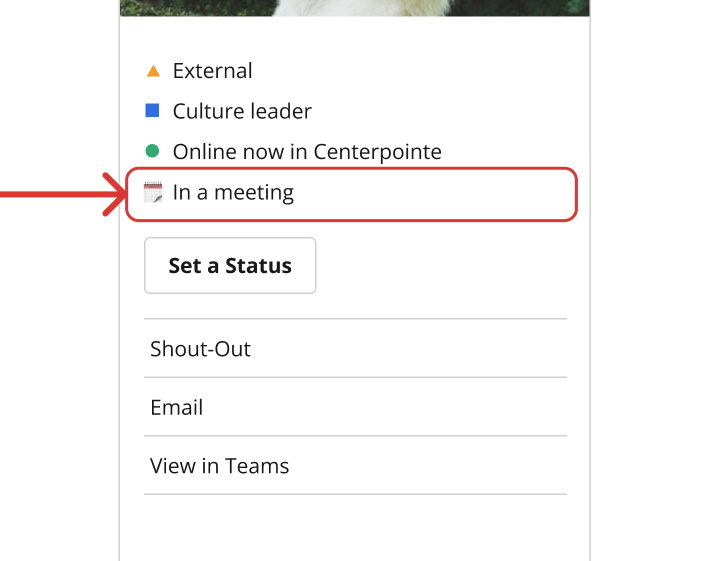Click the green online status dot
720x561 pixels.
[153, 151]
